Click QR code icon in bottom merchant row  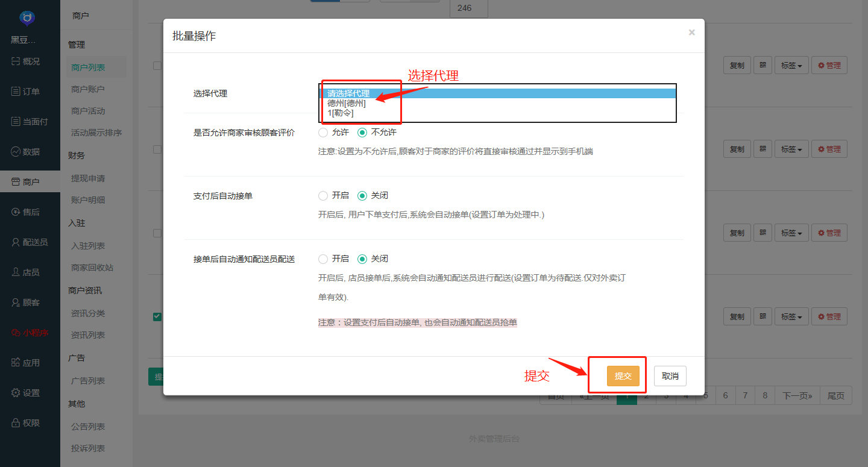pos(763,316)
